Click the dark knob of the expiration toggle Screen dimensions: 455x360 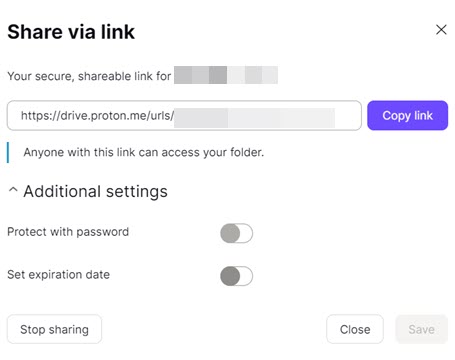pyautogui.click(x=230, y=276)
